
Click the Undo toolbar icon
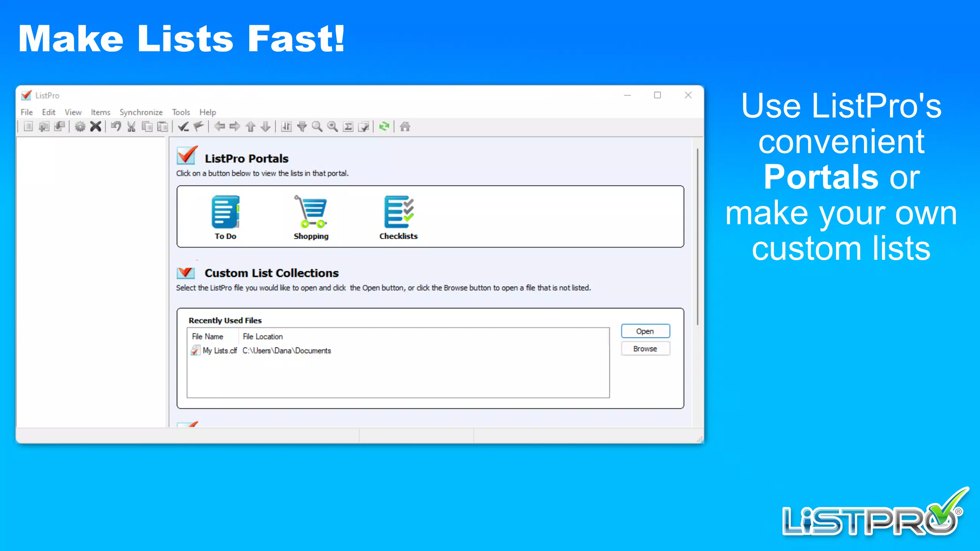[116, 126]
